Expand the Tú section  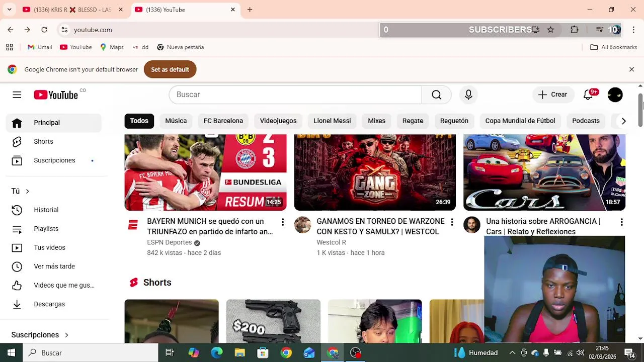21,191
